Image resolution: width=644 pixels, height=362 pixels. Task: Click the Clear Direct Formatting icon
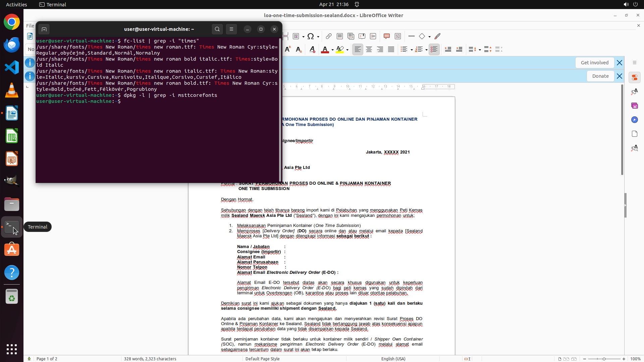pyautogui.click(x=312, y=50)
